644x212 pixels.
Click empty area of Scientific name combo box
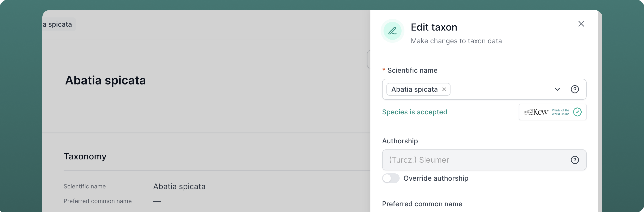(500, 89)
